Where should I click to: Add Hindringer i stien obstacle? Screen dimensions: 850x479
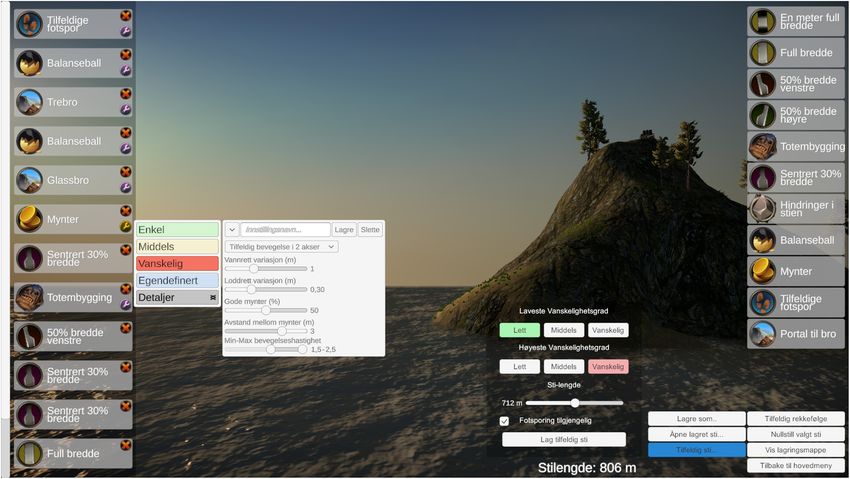click(x=796, y=209)
